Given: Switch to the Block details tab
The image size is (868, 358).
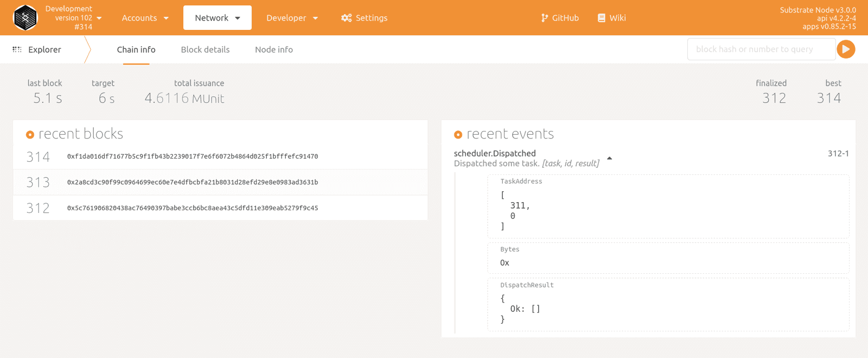Looking at the screenshot, I should (x=205, y=49).
